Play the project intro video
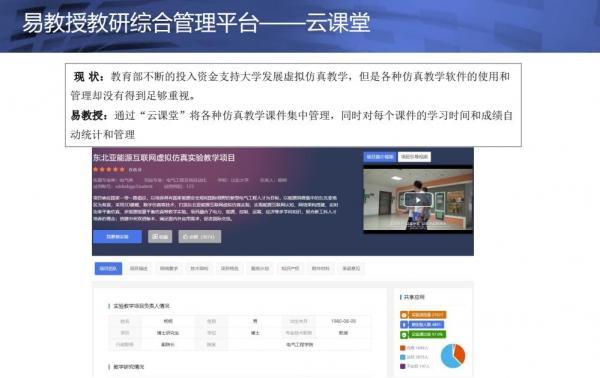Image resolution: width=600 pixels, height=378 pixels. pos(418,200)
